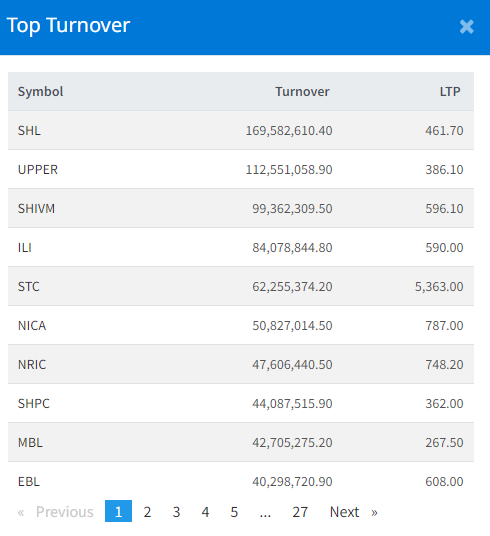The image size is (490, 536).
Task: Select the EBL symbol row
Action: point(241,481)
